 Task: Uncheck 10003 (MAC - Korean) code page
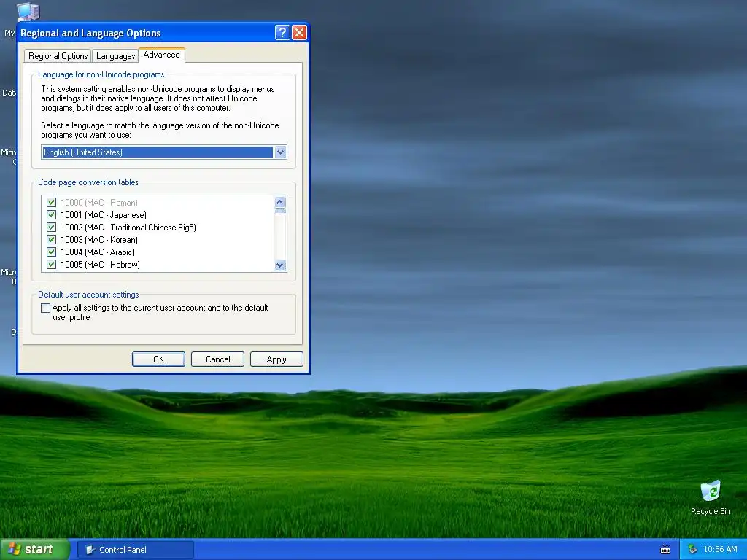52,239
